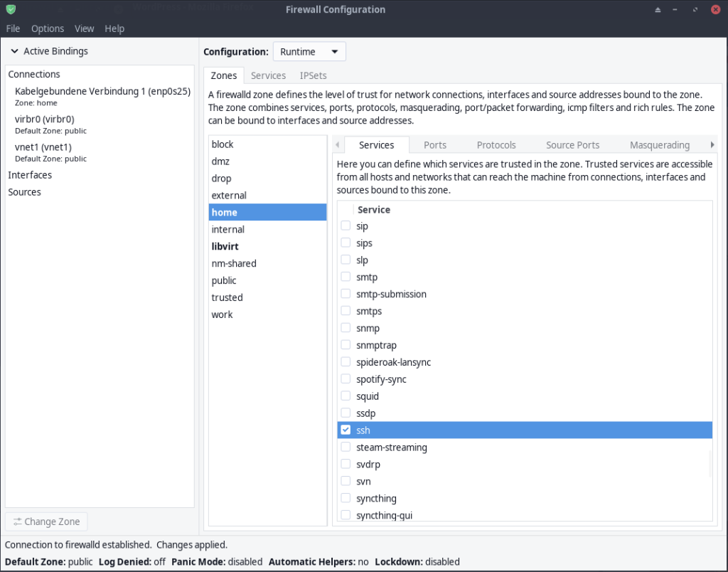Switch to the IPSets tab
This screenshot has width=728, height=572.
[x=313, y=75]
